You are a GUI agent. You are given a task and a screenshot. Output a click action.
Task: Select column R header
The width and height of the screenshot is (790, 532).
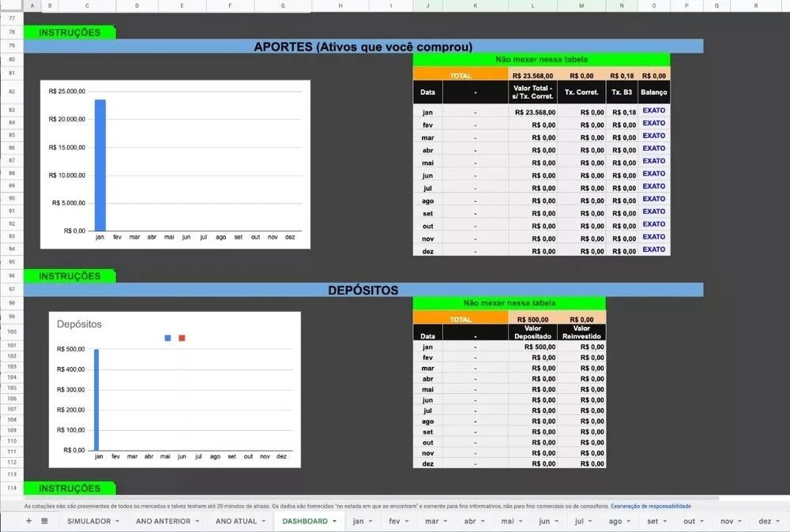click(x=756, y=6)
